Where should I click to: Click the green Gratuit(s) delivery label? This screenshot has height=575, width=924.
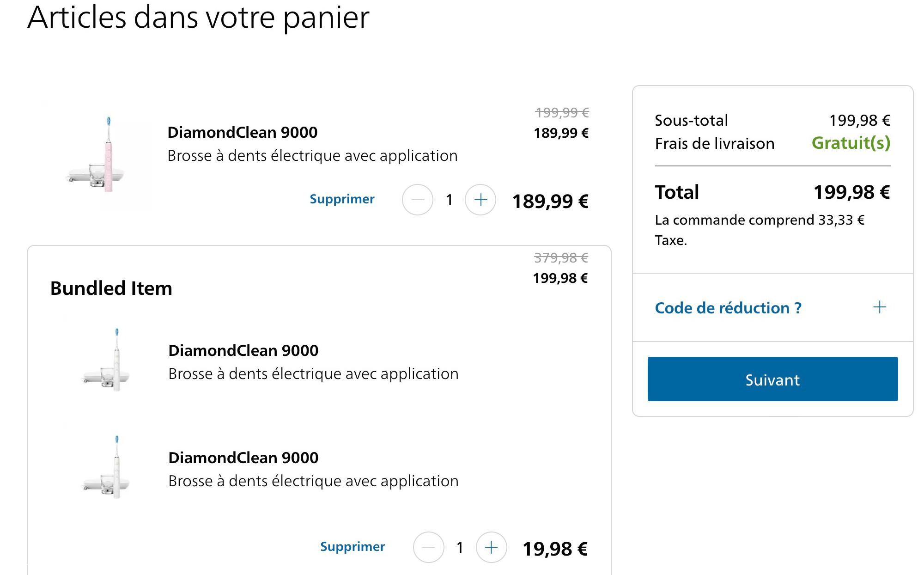coord(851,143)
